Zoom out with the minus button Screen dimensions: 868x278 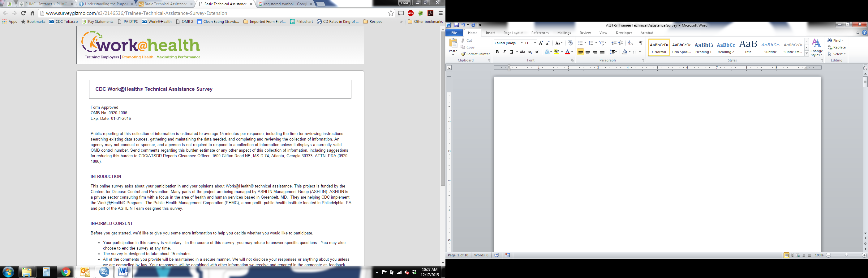(829, 255)
